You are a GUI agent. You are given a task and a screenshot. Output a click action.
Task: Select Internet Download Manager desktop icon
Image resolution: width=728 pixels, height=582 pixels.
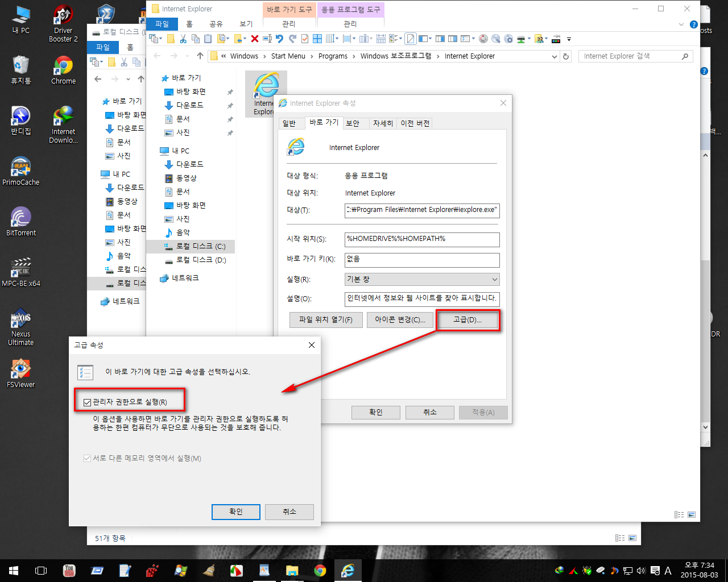point(63,125)
